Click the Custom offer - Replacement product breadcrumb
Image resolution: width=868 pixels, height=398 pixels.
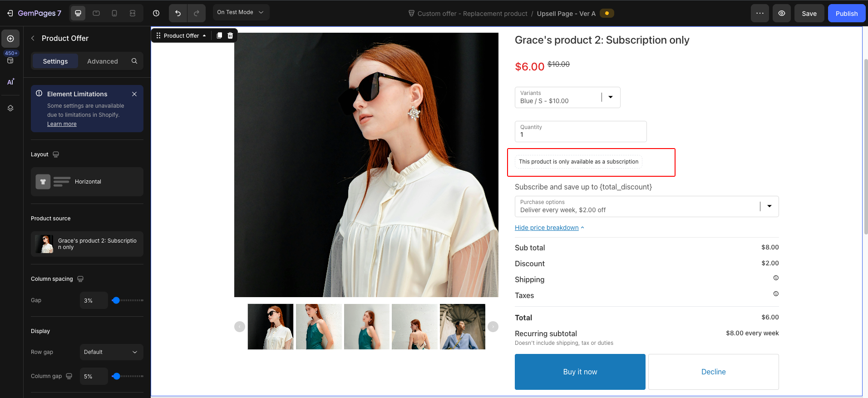click(472, 14)
